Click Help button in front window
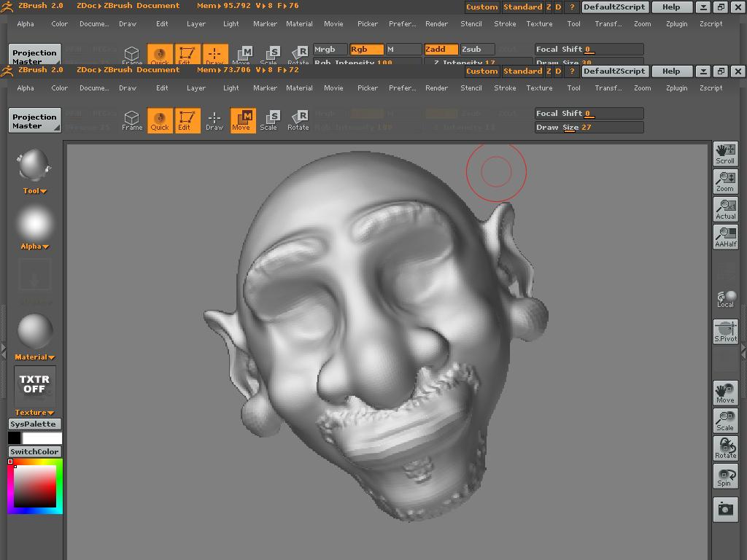This screenshot has height=560, width=747. pyautogui.click(x=671, y=71)
